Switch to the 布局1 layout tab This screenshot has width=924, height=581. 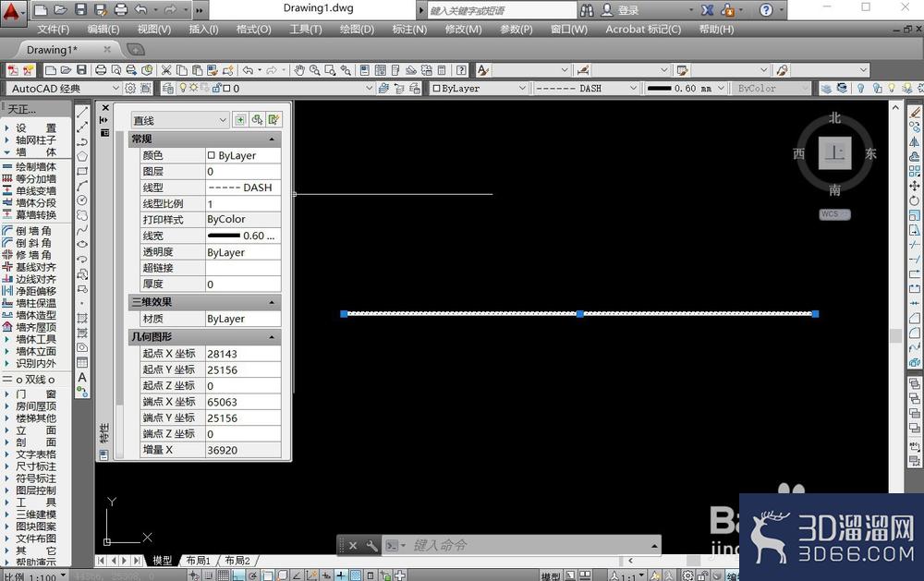coord(198,561)
